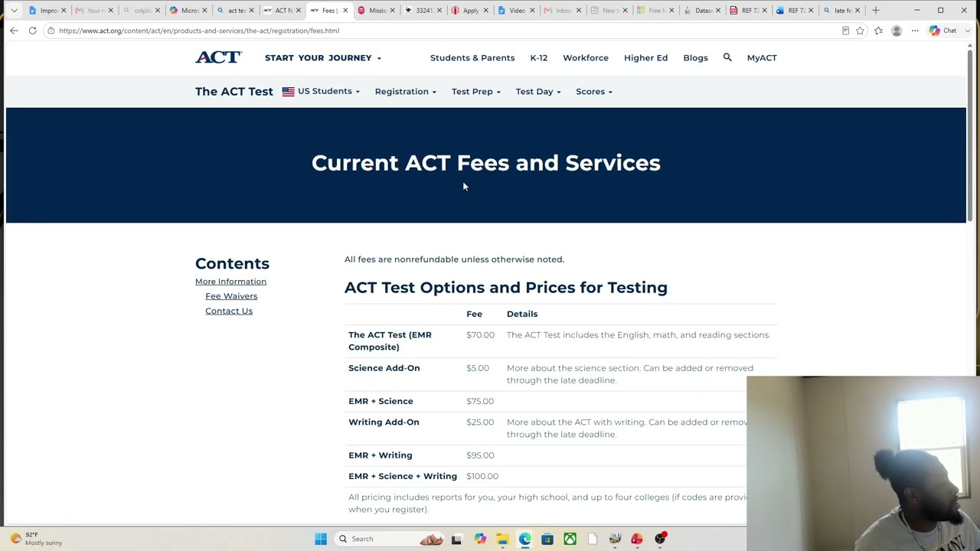Open a new browser tab with plus
Viewport: 980px width, 551px height.
coord(876,10)
